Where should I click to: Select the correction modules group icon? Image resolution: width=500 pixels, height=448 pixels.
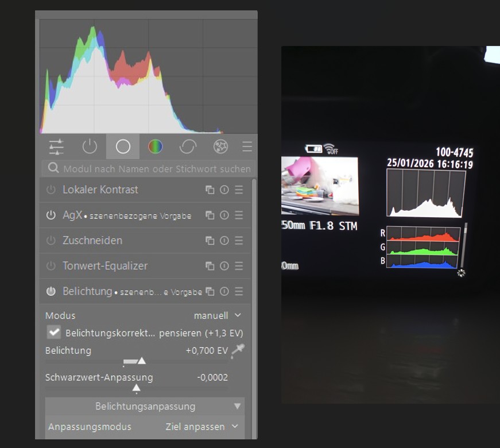188,146
